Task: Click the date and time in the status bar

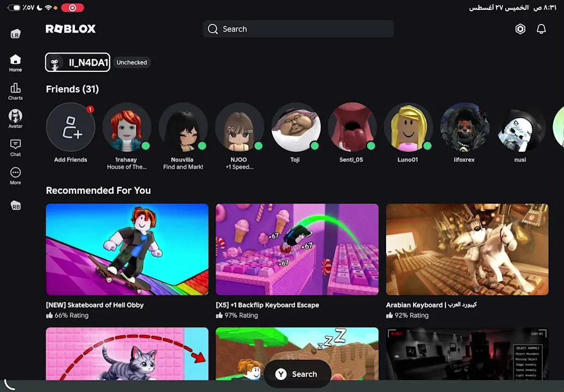Action: click(x=513, y=8)
